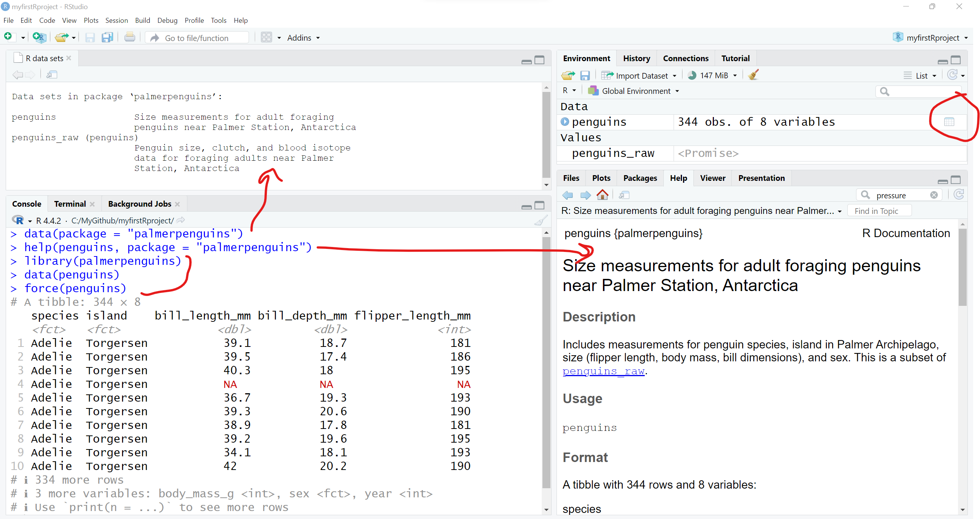Go back in Help pane
Image resolution: width=980 pixels, height=519 pixels.
pyautogui.click(x=568, y=195)
